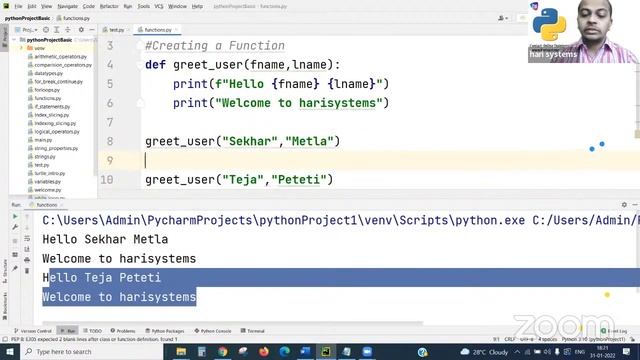Toggle Soft-Wrap icon in Run panel
Image resolution: width=640 pixels, height=360 pixels.
click(x=27, y=238)
